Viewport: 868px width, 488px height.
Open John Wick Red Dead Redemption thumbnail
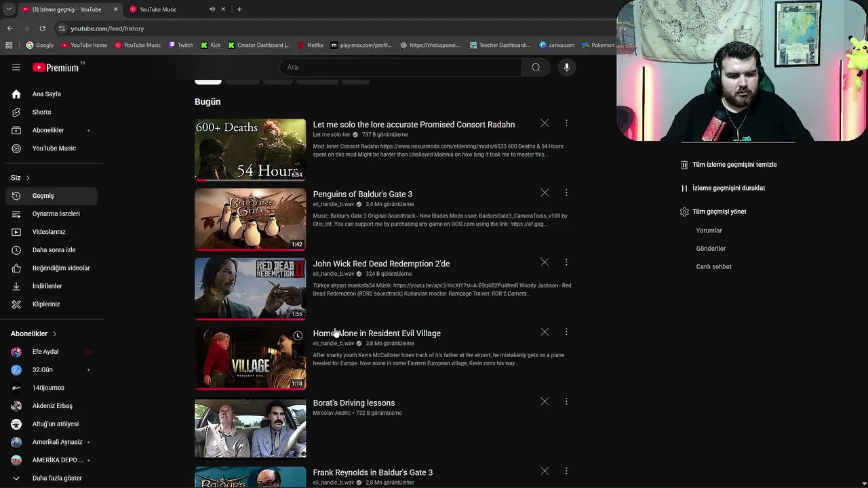tap(250, 289)
